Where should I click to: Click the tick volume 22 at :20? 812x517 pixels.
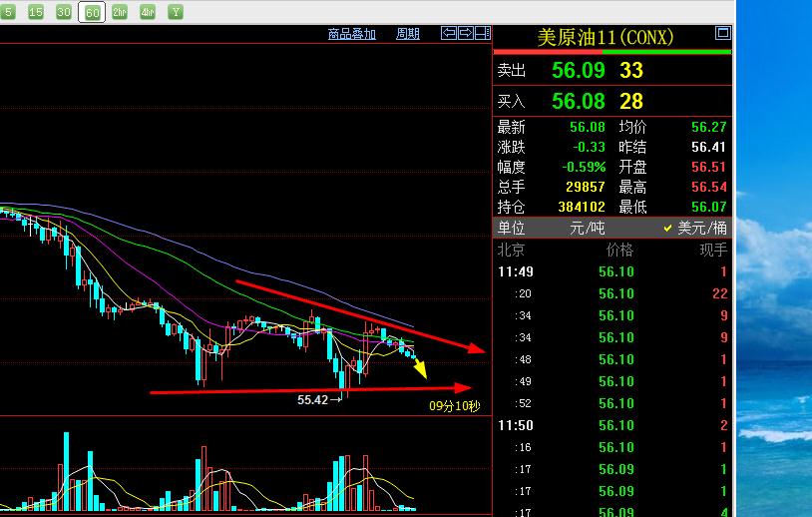[720, 293]
